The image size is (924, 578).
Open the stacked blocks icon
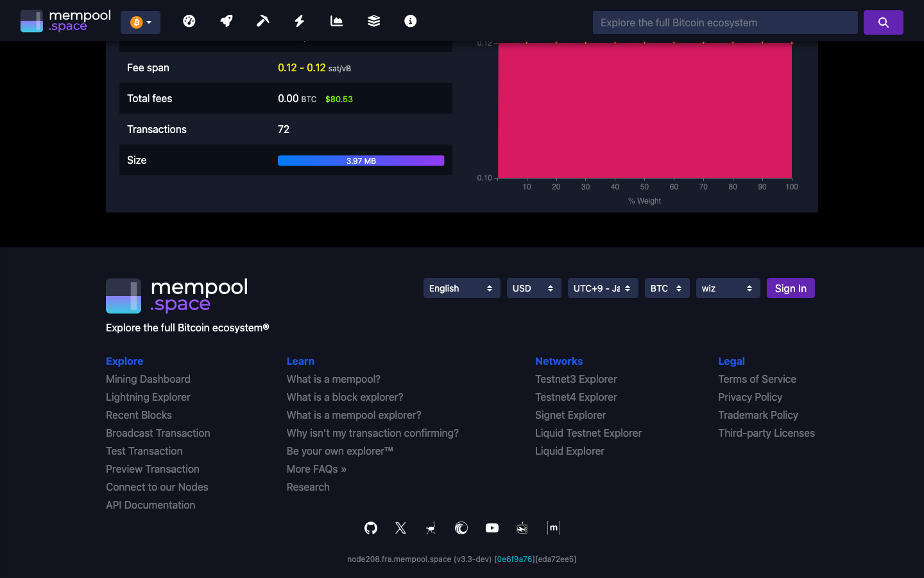[x=373, y=21]
